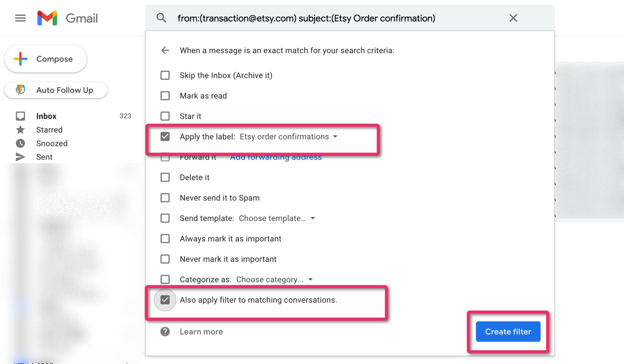624x364 pixels.
Task: Open the Choose category dropdown
Action: point(275,280)
